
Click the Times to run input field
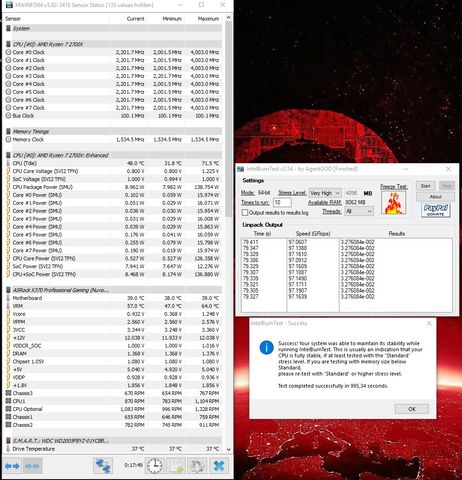click(282, 202)
